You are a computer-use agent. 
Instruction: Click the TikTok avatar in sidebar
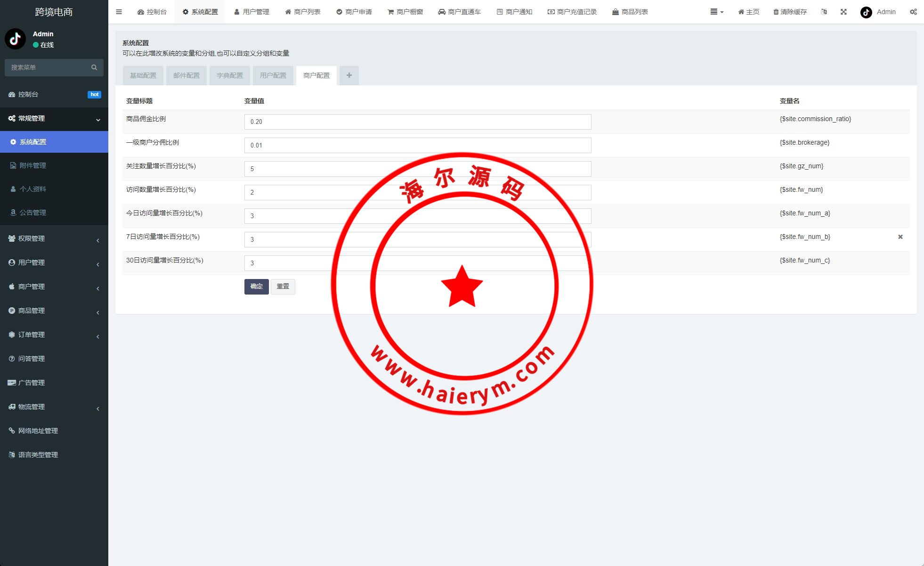click(x=16, y=39)
